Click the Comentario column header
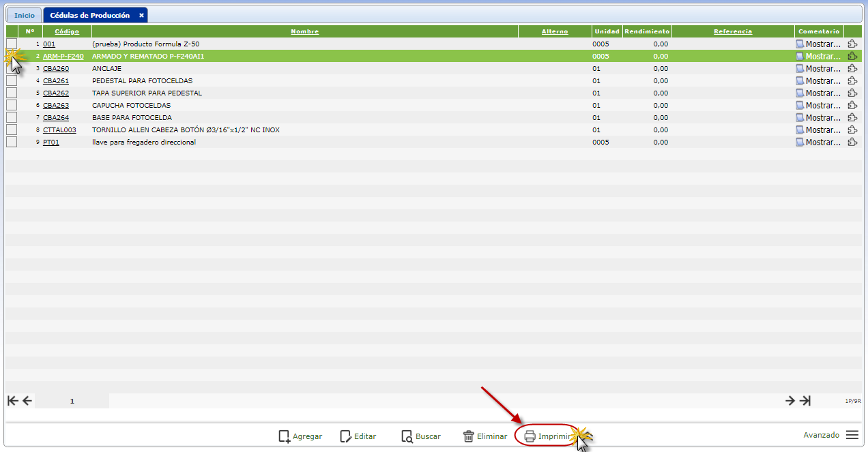868x452 pixels. 819,31
